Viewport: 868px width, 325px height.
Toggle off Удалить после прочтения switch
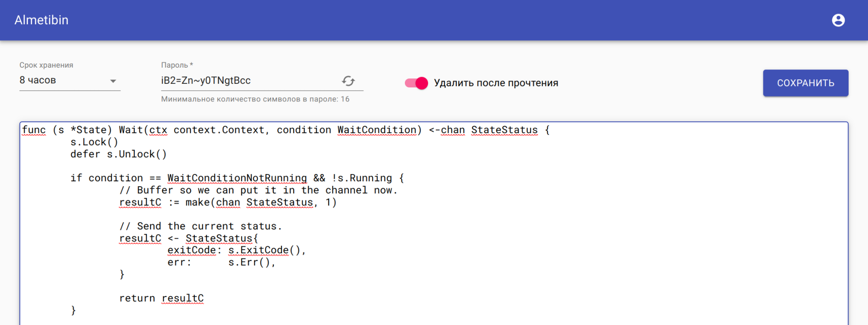(x=416, y=83)
